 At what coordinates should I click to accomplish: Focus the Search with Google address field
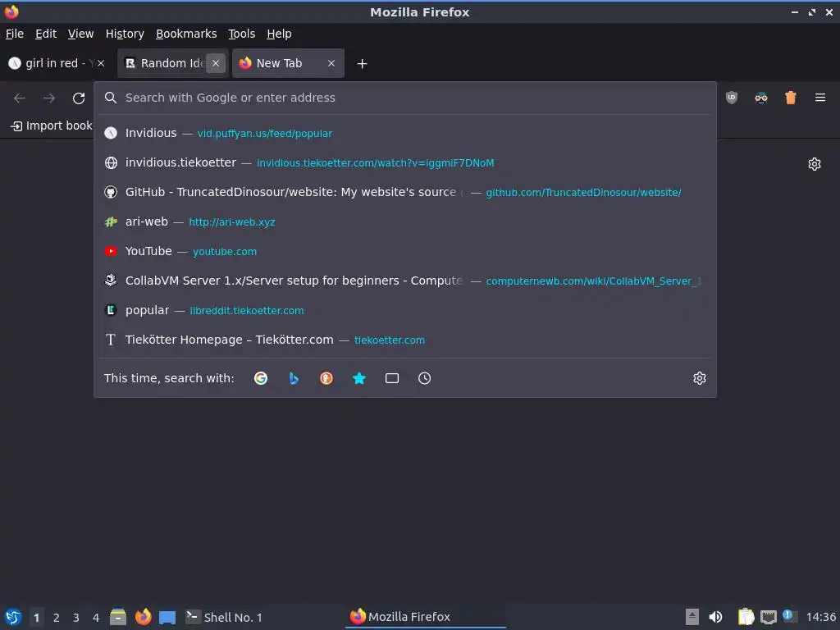(405, 98)
